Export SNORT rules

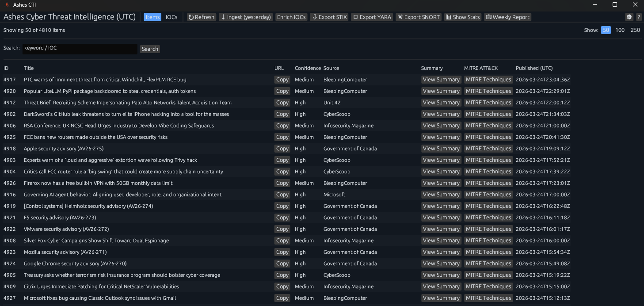(419, 17)
